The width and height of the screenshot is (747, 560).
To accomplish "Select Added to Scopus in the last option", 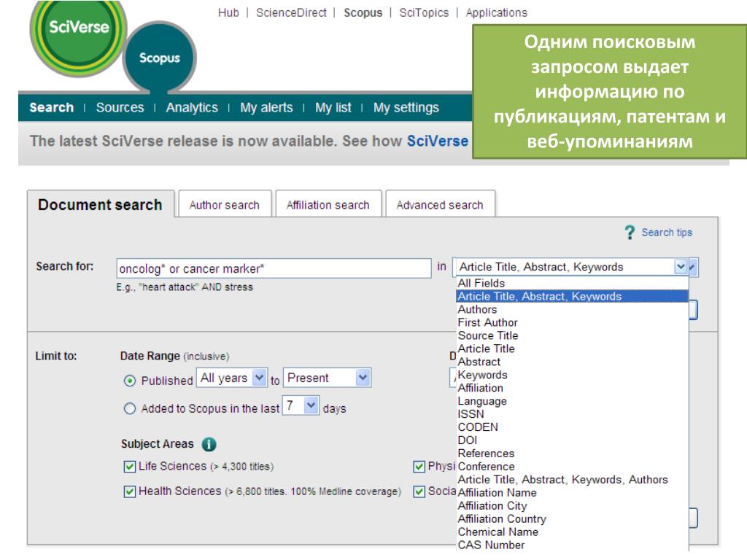I will click(130, 408).
